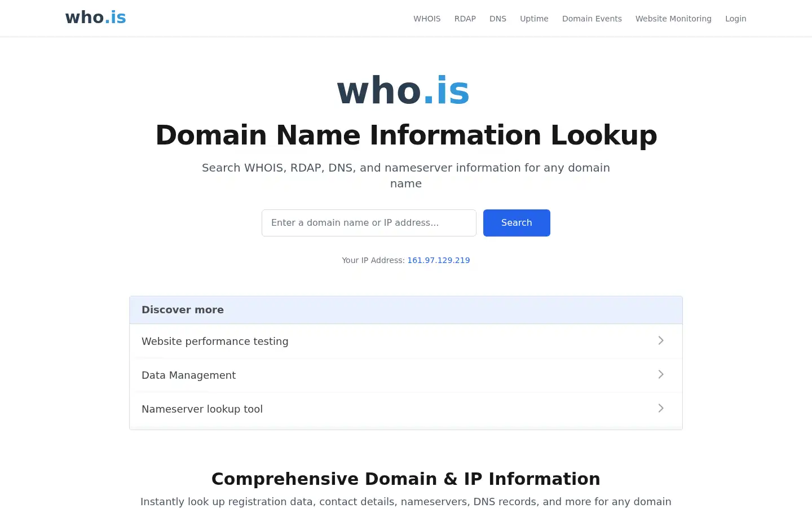Image resolution: width=812 pixels, height=508 pixels.
Task: Open the IP address 161.97.129.219 link
Action: [x=439, y=260]
